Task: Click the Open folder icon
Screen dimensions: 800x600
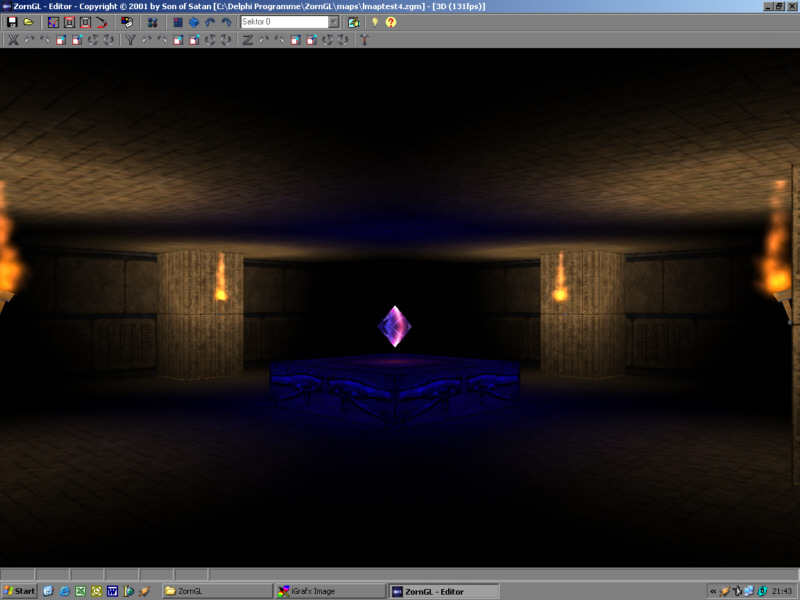Action: pyautogui.click(x=28, y=22)
